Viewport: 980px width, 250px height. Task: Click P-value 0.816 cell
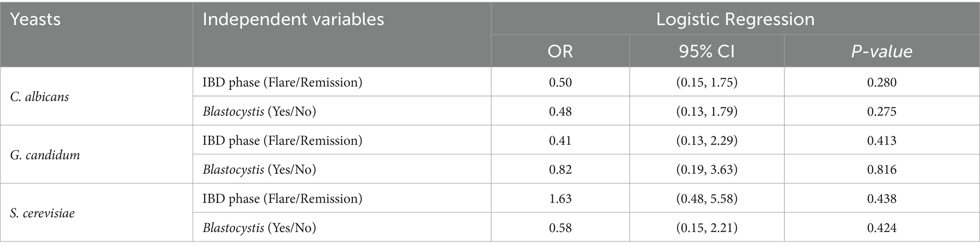click(x=881, y=170)
